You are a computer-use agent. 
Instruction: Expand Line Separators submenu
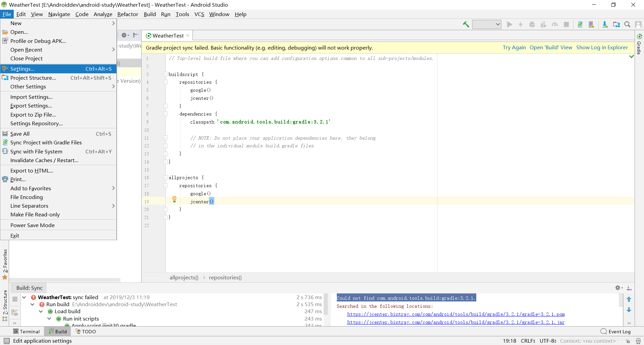(58, 206)
